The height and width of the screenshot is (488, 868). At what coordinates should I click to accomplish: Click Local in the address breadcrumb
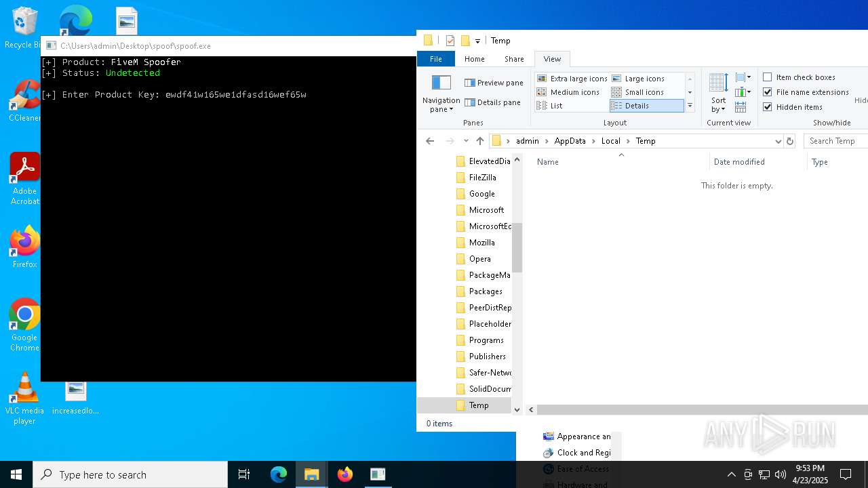click(610, 141)
